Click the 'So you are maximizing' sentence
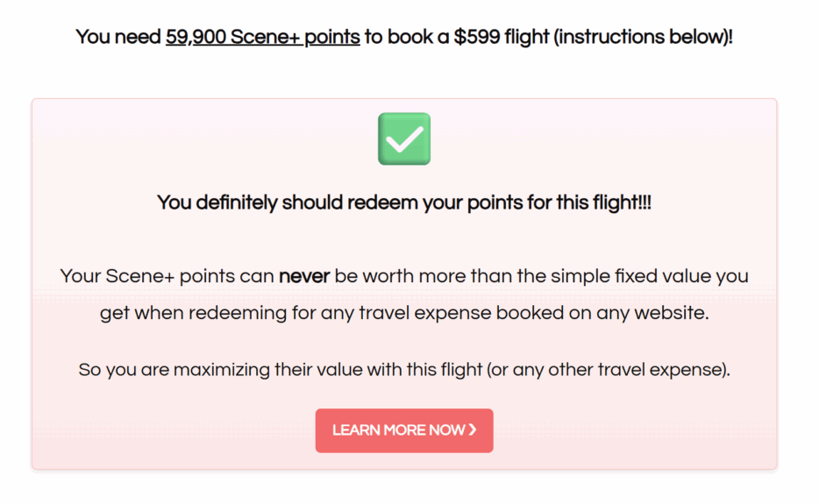This screenshot has height=504, width=819. (x=404, y=370)
